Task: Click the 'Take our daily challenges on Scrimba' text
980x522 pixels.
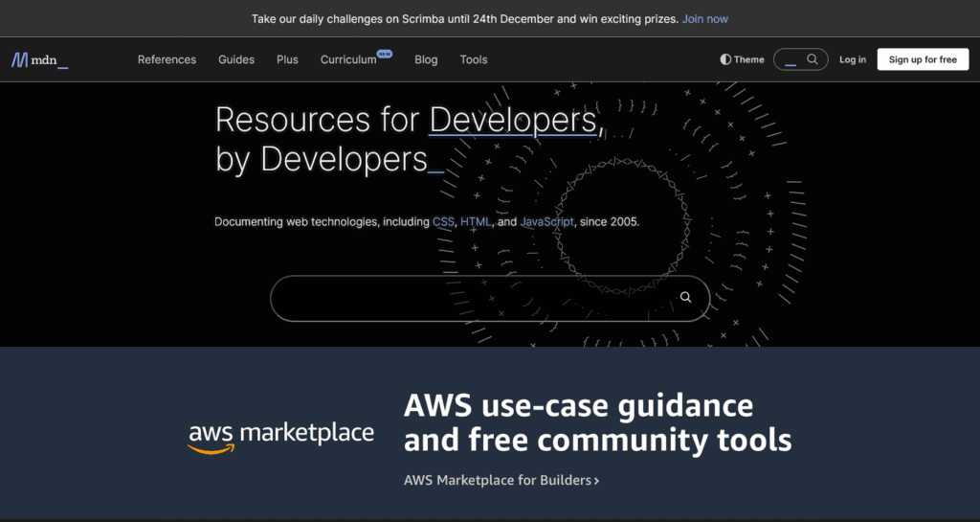Action: [x=348, y=19]
